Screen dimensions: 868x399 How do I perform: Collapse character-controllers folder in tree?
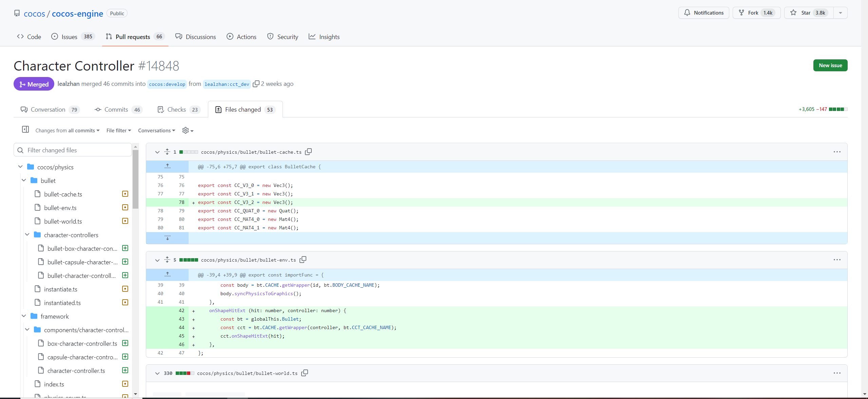point(27,235)
